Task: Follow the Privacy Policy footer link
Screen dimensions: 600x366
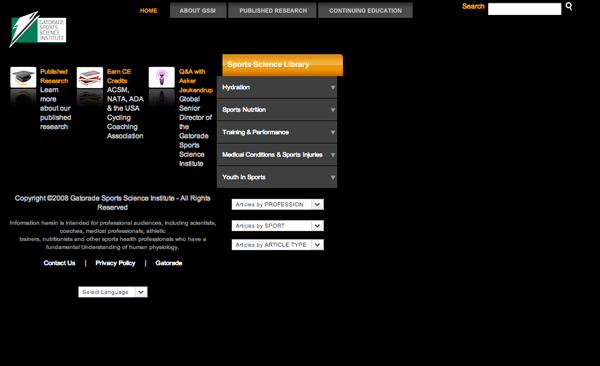Action: (115, 263)
